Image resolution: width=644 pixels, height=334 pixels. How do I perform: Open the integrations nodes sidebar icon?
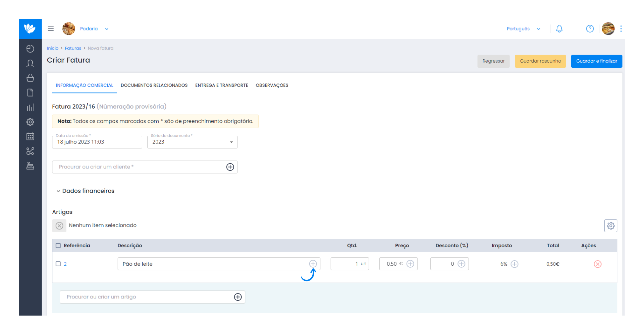tap(30, 151)
